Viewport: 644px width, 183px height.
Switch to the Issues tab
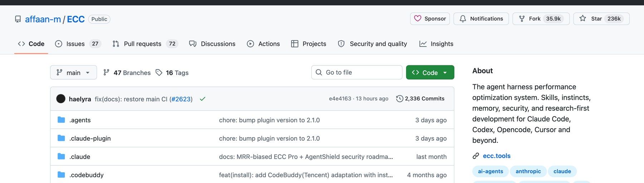pos(78,44)
